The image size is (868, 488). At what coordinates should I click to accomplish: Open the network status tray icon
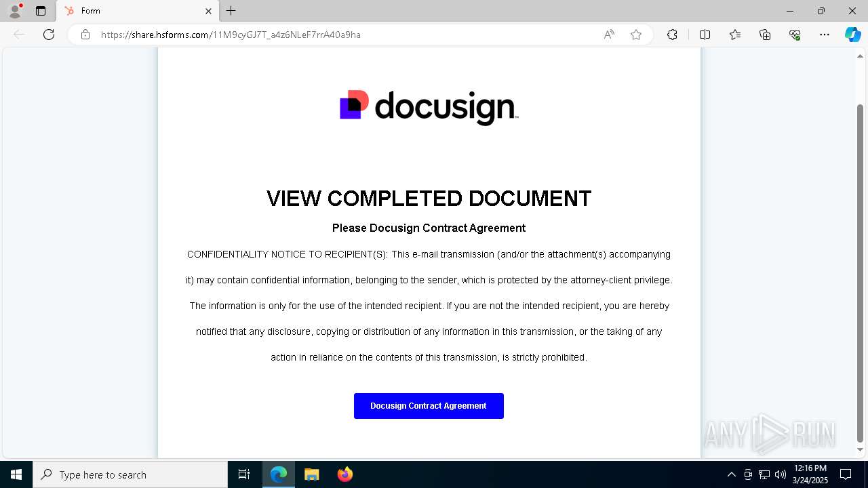(x=764, y=474)
